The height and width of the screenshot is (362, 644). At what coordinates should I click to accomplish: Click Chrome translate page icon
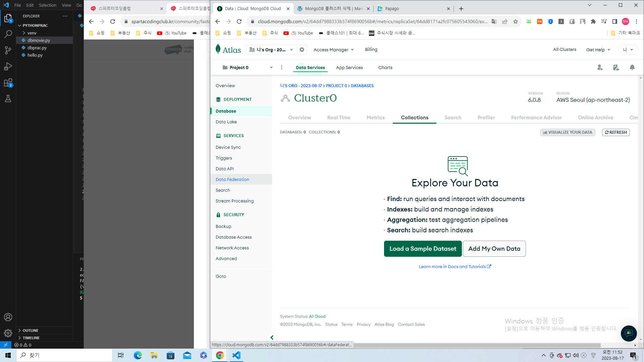point(494,21)
